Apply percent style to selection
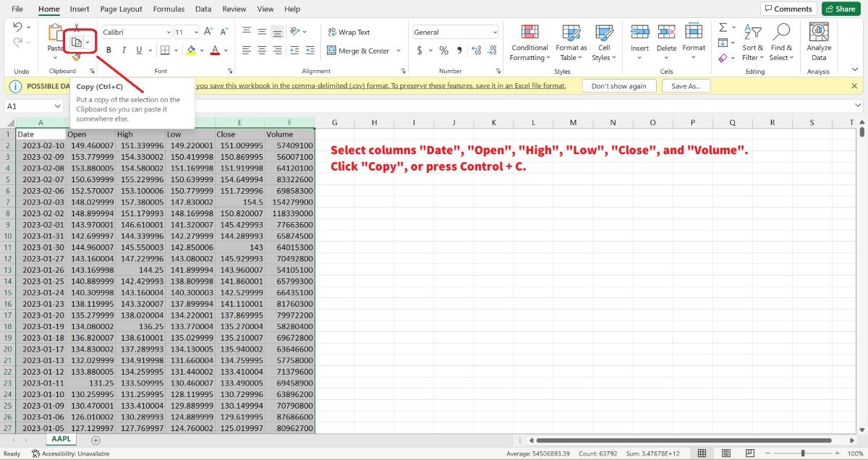868x460 pixels. point(443,51)
